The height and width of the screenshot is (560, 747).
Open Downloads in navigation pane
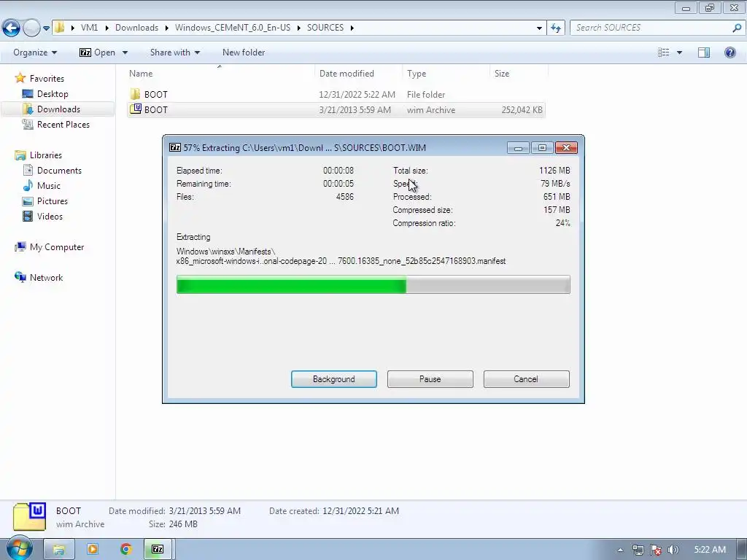point(58,109)
